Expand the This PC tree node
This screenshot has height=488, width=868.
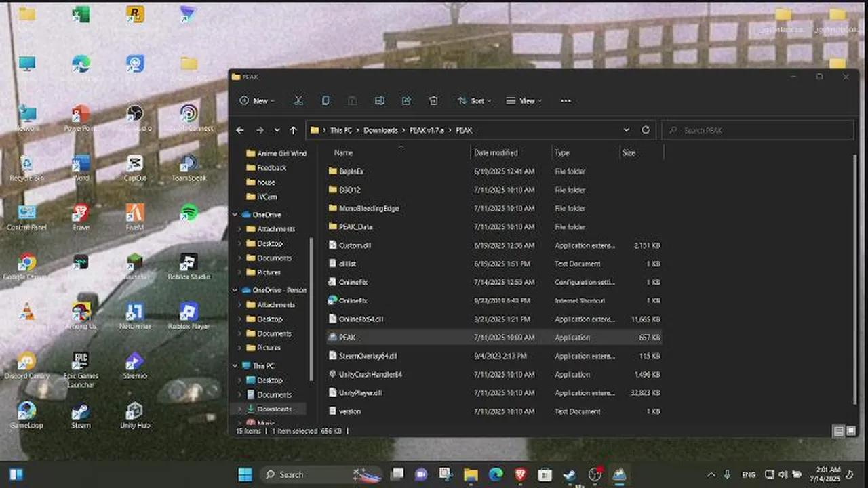click(235, 366)
